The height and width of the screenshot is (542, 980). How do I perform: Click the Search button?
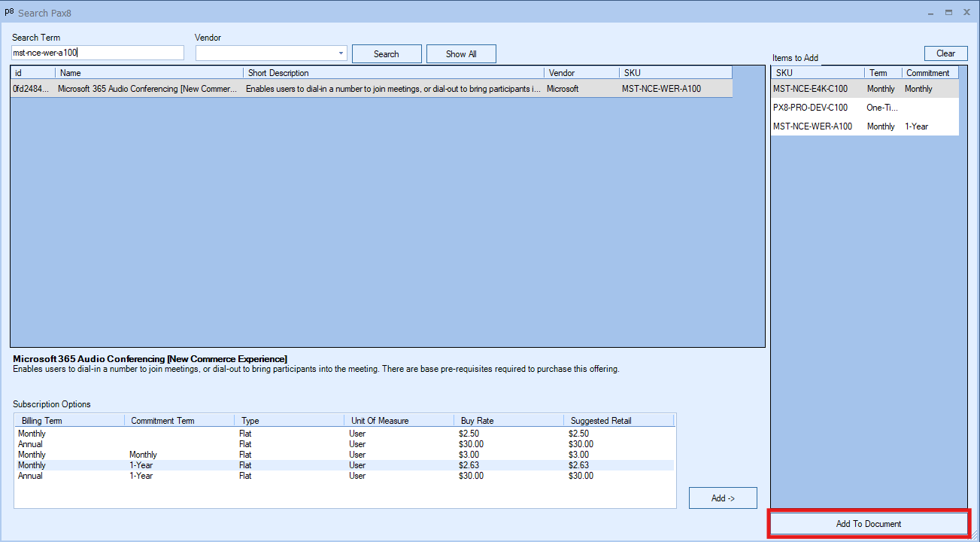pos(387,54)
